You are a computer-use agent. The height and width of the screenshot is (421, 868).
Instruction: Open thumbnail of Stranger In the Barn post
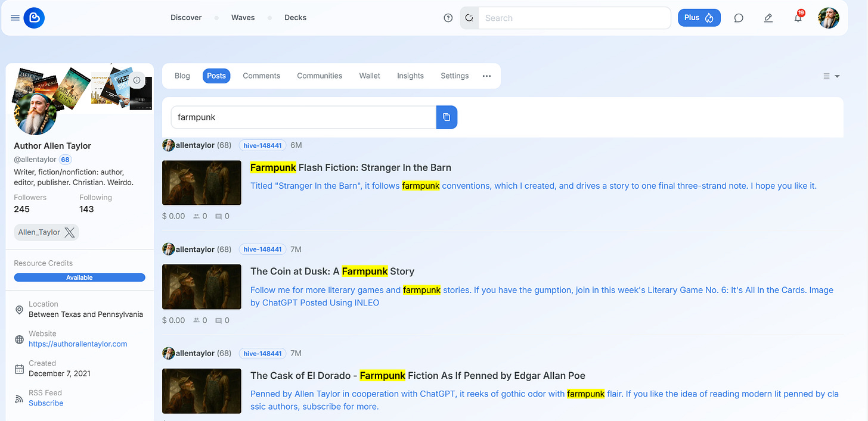click(201, 183)
